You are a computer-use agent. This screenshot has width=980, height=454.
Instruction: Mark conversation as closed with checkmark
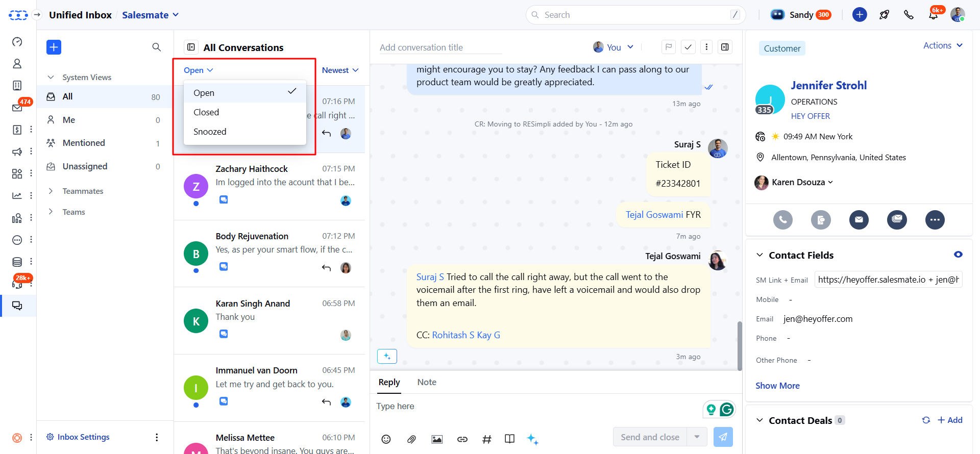(x=688, y=47)
